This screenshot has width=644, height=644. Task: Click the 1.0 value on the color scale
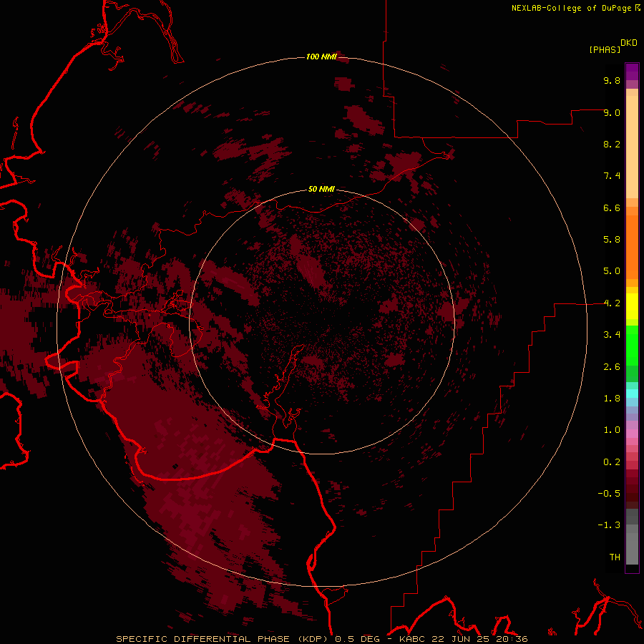612,430
